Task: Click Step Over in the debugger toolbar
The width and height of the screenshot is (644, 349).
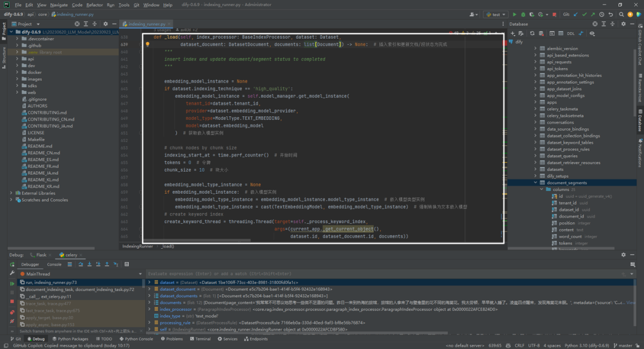Action: point(80,264)
